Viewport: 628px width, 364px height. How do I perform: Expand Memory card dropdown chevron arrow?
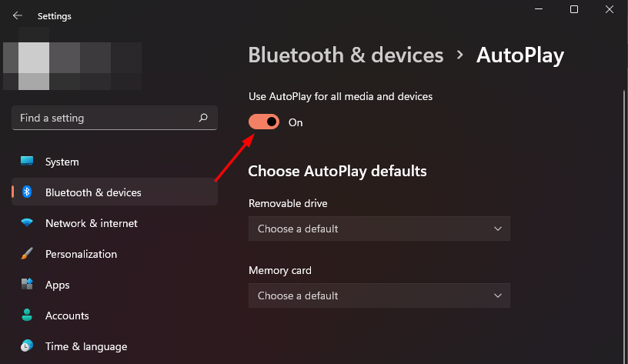tap(498, 296)
